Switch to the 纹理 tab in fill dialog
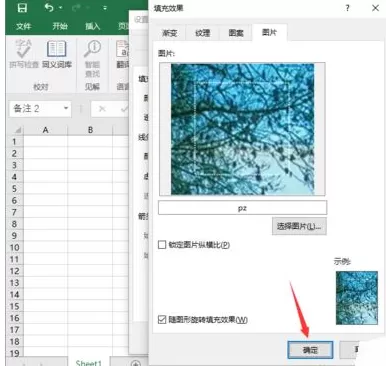 [x=203, y=33]
